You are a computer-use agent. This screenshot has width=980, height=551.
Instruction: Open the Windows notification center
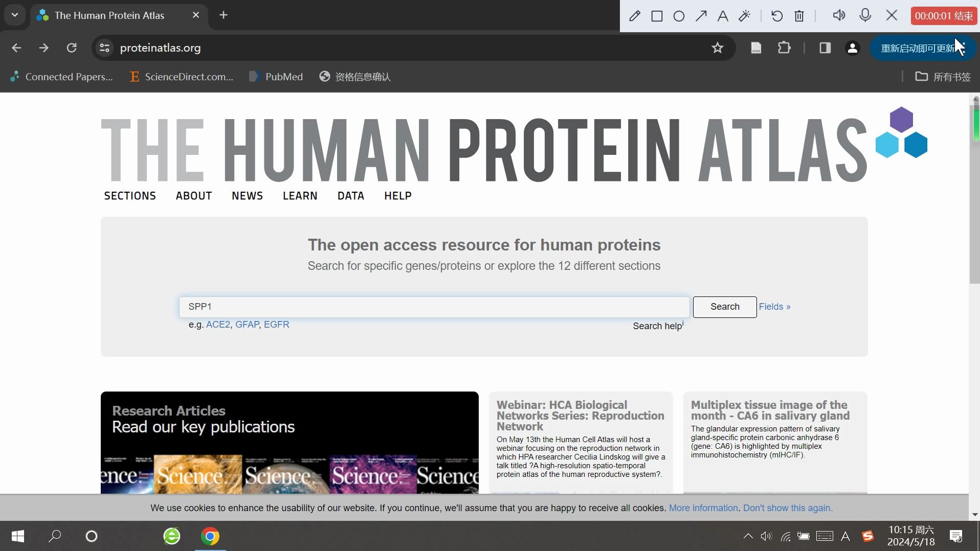956,536
